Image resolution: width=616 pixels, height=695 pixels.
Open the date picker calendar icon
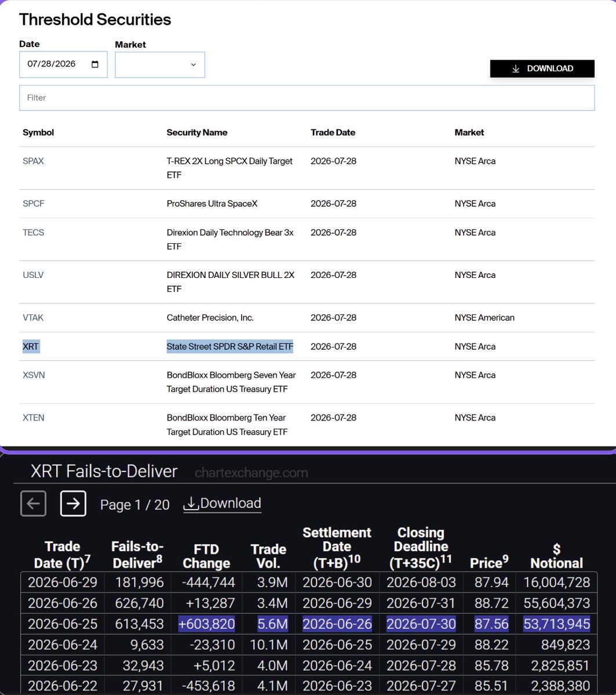pos(96,64)
